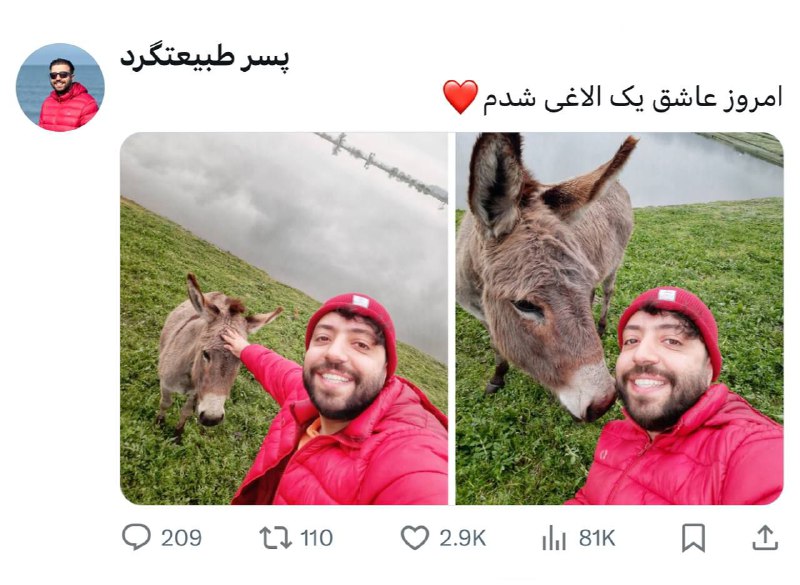Click the red heart emoji in tweet text
This screenshot has height=585, width=800.
click(x=460, y=97)
